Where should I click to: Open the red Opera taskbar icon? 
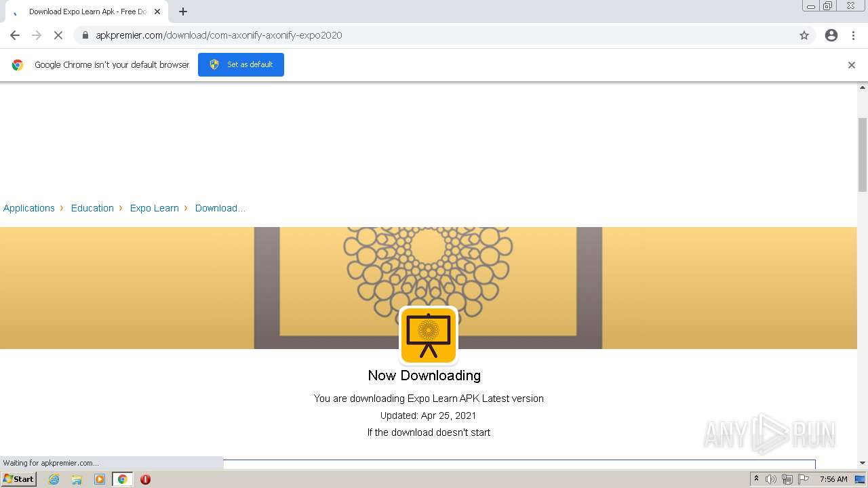[x=145, y=479]
